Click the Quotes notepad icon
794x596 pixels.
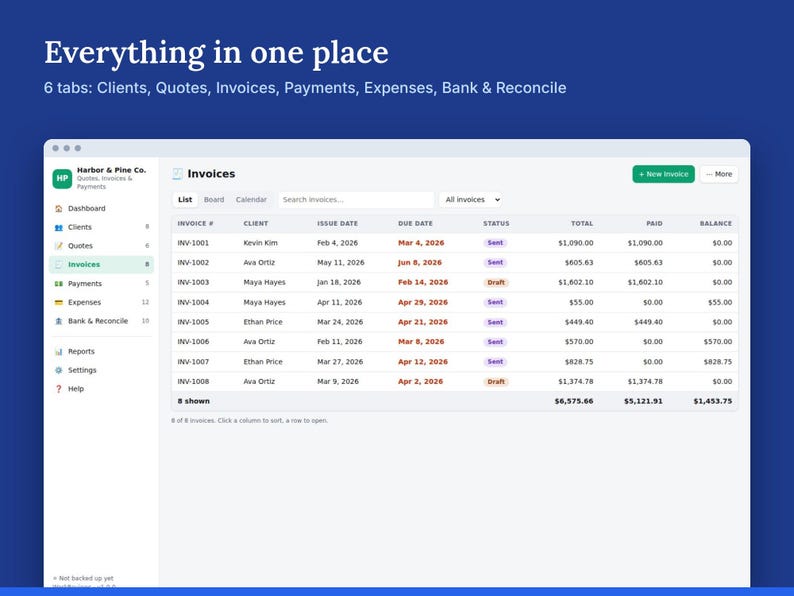59,246
